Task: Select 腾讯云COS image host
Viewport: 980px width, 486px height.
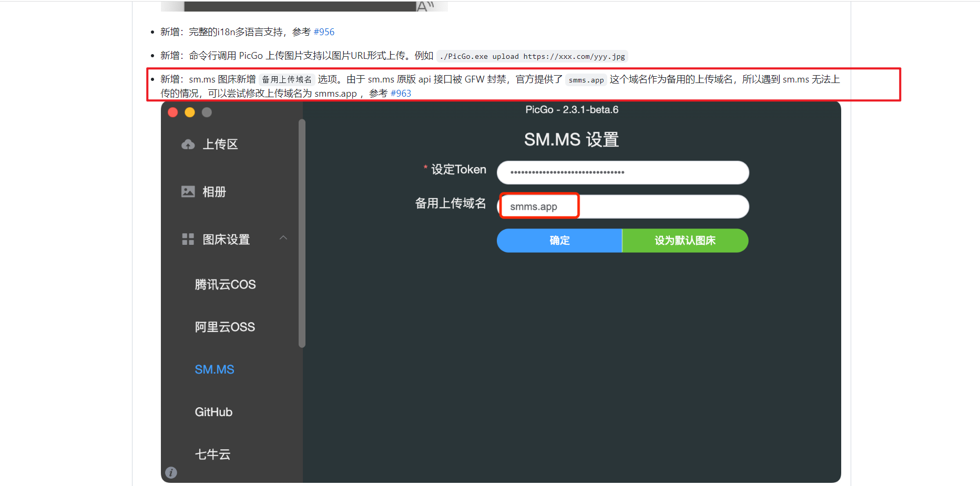Action: point(226,285)
